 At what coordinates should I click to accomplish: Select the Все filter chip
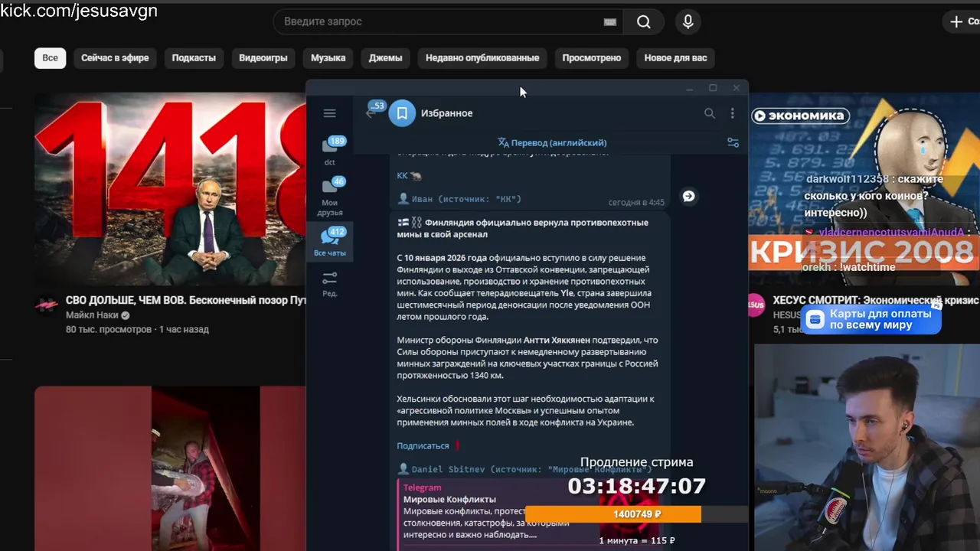[50, 57]
